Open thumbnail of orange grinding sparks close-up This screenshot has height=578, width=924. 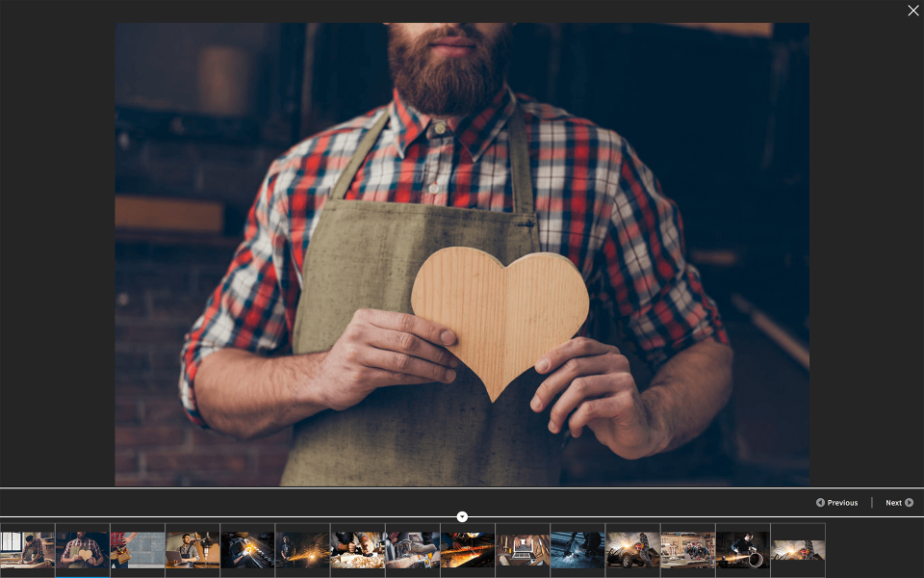468,550
